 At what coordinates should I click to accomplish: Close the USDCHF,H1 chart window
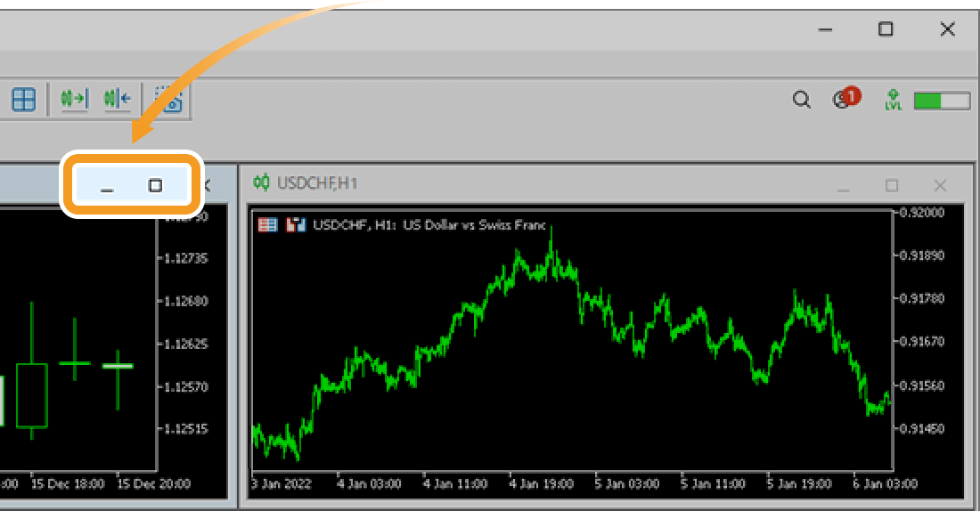click(x=940, y=185)
